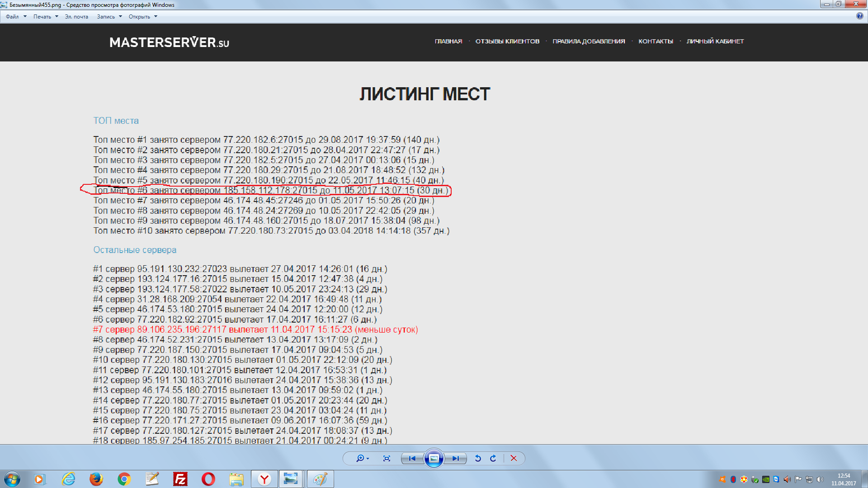Open the zoom magnifier control
The height and width of the screenshot is (488, 868).
click(362, 458)
